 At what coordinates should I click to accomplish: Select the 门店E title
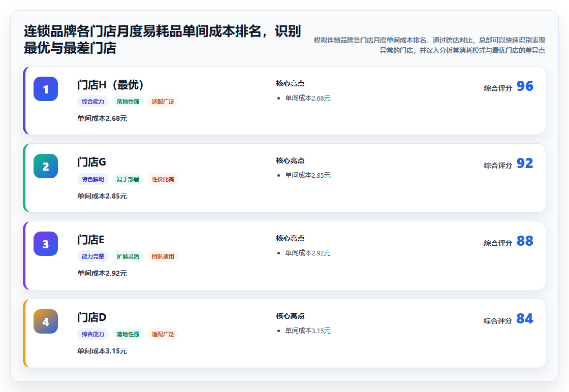(91, 240)
